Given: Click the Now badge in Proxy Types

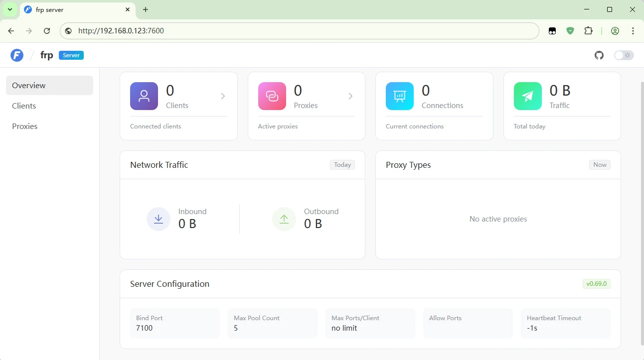Looking at the screenshot, I should coord(600,165).
